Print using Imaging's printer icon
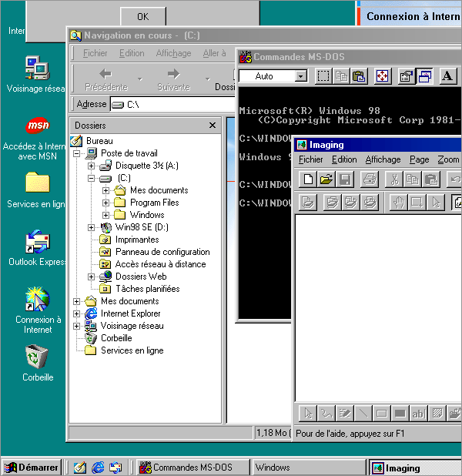462x476 pixels. click(x=369, y=179)
